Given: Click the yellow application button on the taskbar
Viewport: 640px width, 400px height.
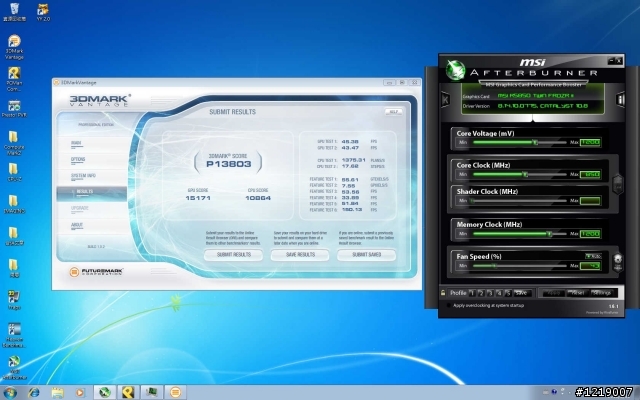Looking at the screenshot, I should click(x=129, y=393).
